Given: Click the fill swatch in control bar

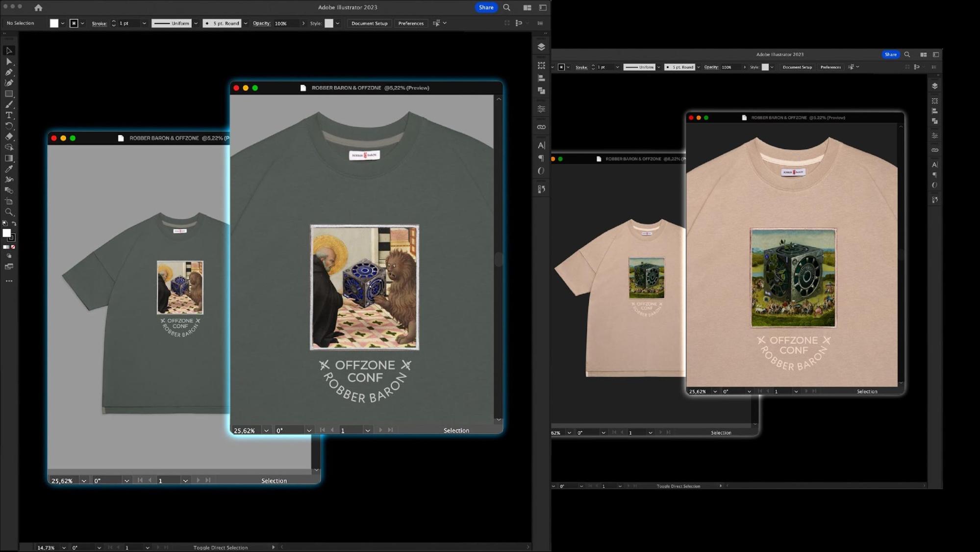Looking at the screenshot, I should click(54, 23).
